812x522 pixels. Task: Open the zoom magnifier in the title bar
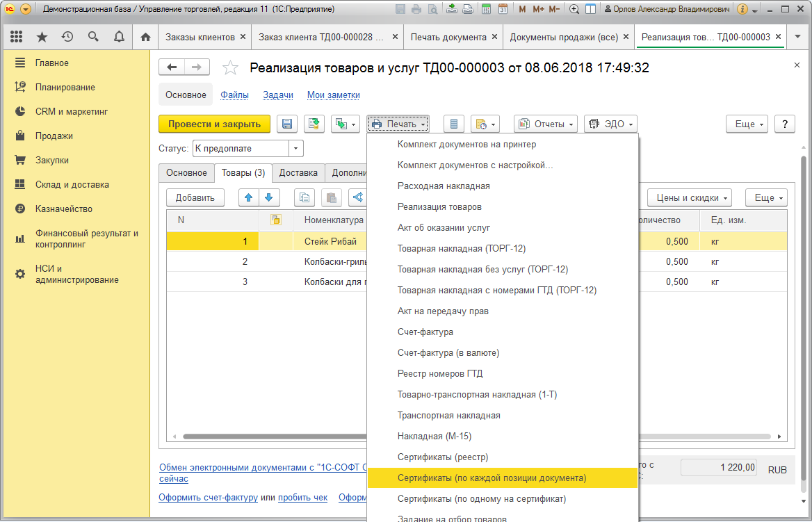[574, 9]
